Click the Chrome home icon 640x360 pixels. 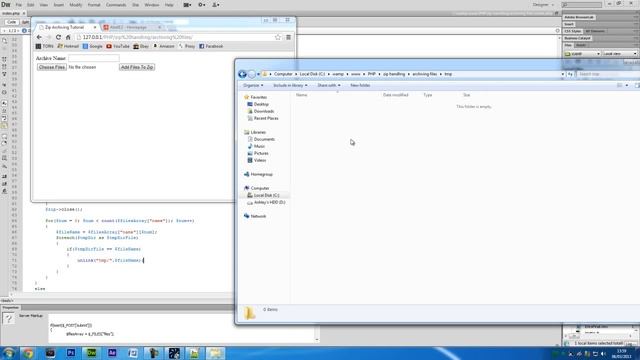point(68,37)
